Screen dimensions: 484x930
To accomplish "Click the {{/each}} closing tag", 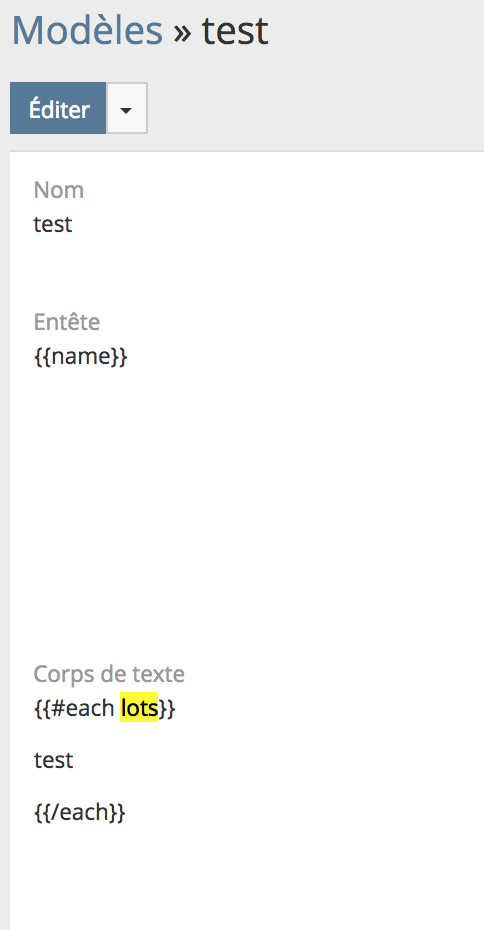I will [80, 812].
